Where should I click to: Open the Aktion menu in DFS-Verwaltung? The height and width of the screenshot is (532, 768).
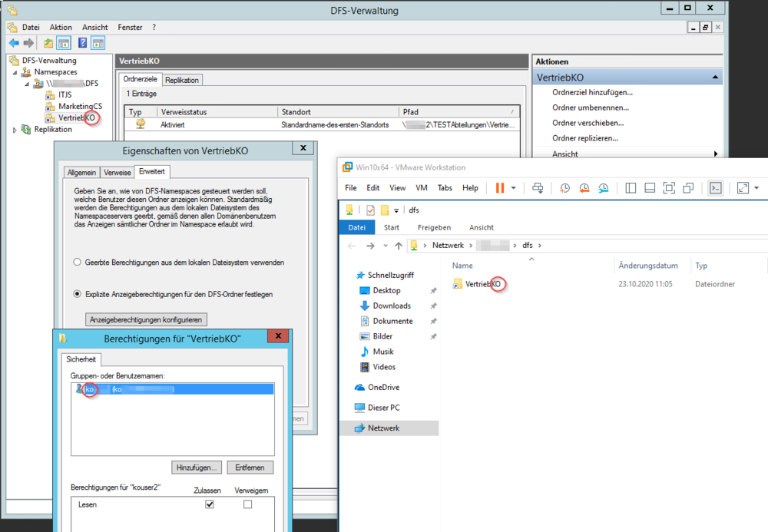[60, 27]
